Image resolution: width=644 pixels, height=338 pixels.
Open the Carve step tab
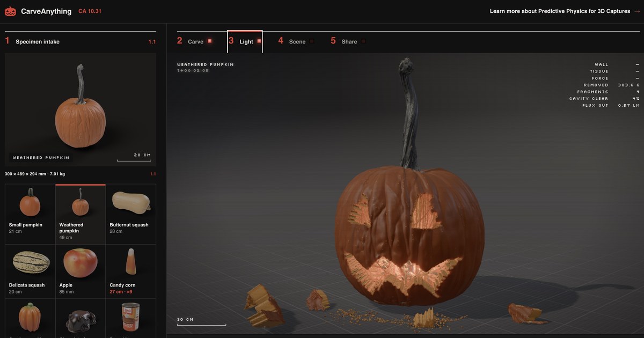coord(194,41)
